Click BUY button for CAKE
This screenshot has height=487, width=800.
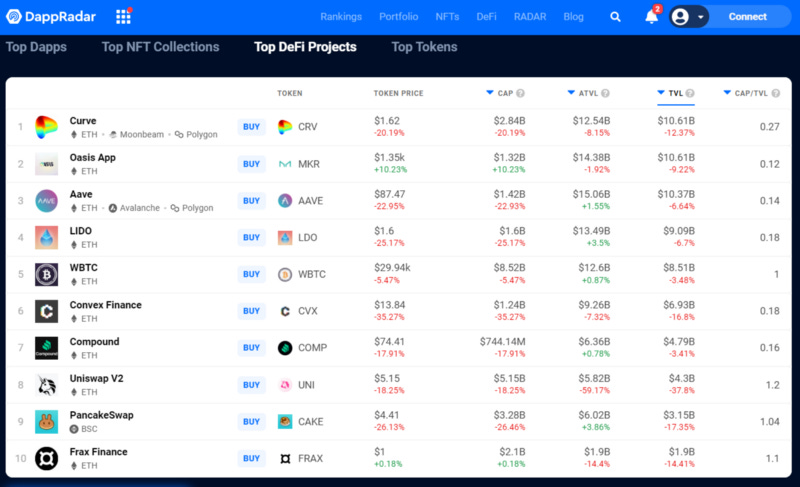pos(252,422)
